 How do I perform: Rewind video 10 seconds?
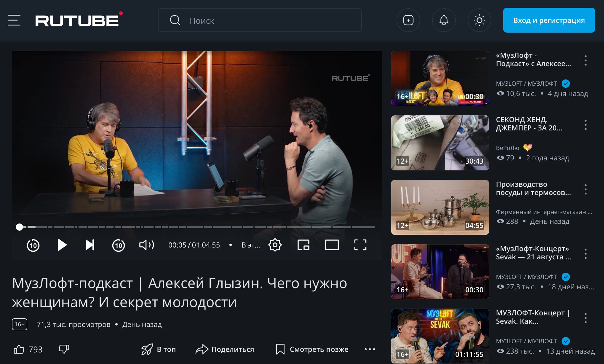(33, 245)
